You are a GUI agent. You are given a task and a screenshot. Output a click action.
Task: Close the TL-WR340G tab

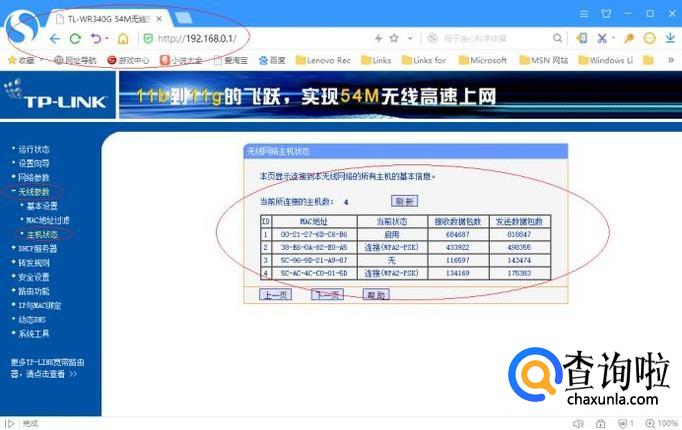(159, 19)
